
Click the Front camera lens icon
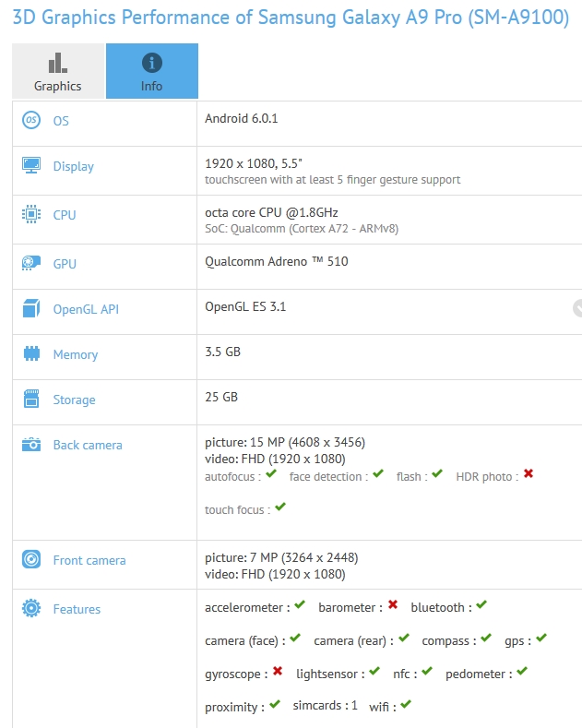31,559
